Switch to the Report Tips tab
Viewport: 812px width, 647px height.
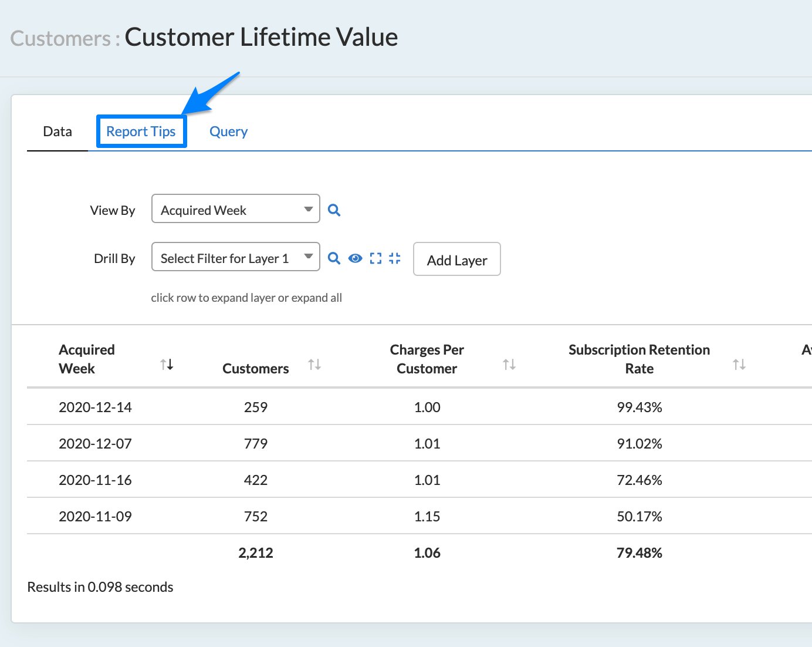(141, 132)
